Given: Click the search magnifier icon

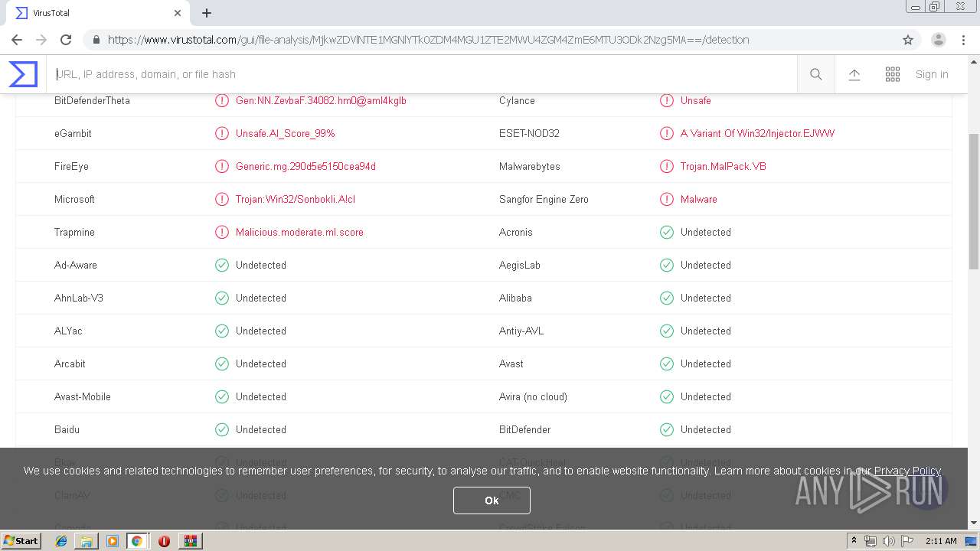Looking at the screenshot, I should (816, 74).
